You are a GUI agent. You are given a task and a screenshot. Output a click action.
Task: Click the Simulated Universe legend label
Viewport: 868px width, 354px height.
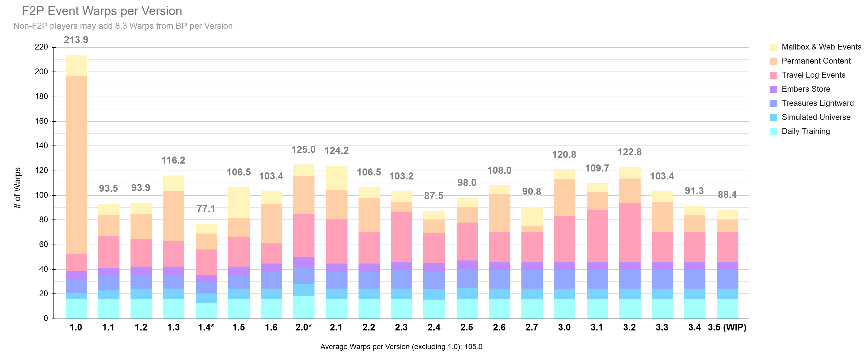click(x=816, y=117)
